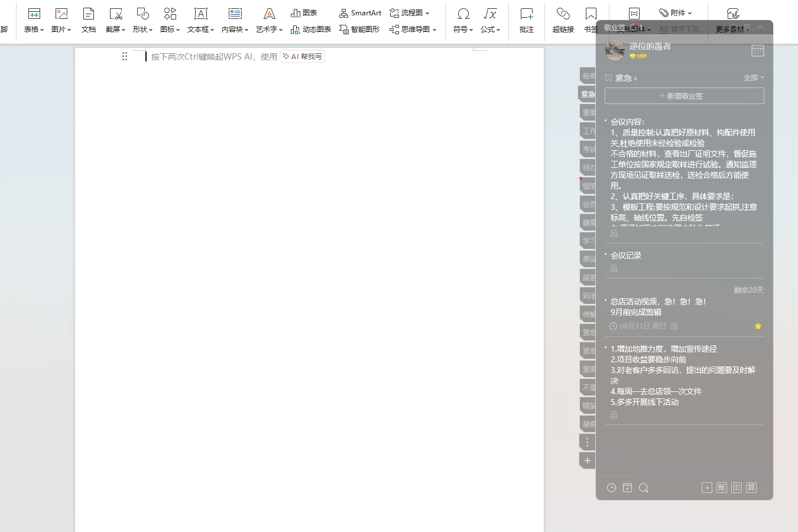
Task: Open the 艺术字 word art dropdown
Action: [270, 20]
